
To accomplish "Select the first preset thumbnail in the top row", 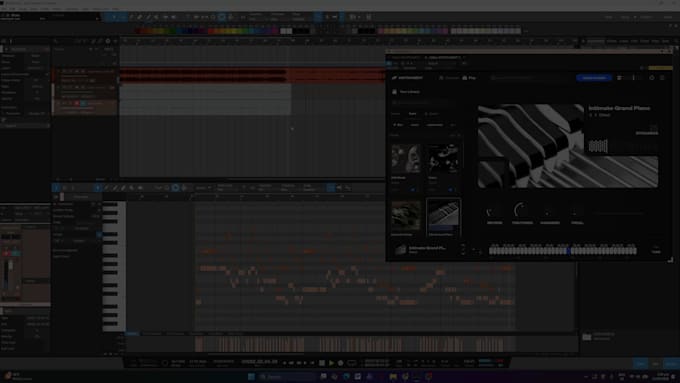I will click(x=405, y=159).
